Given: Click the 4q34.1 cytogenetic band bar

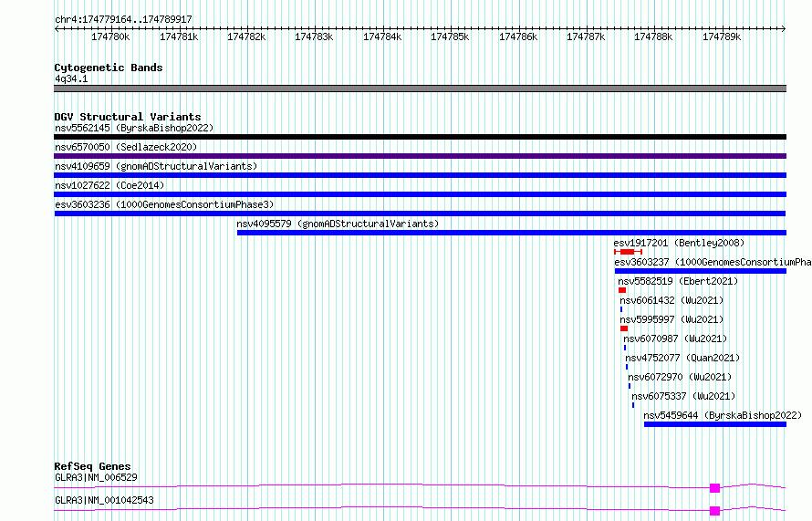Looking at the screenshot, I should coord(420,89).
